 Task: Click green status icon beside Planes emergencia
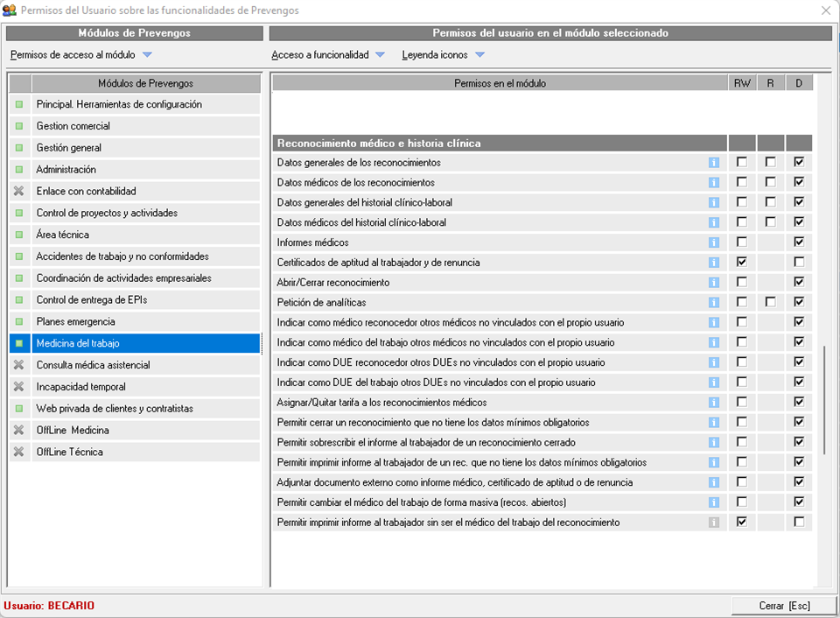click(x=19, y=322)
